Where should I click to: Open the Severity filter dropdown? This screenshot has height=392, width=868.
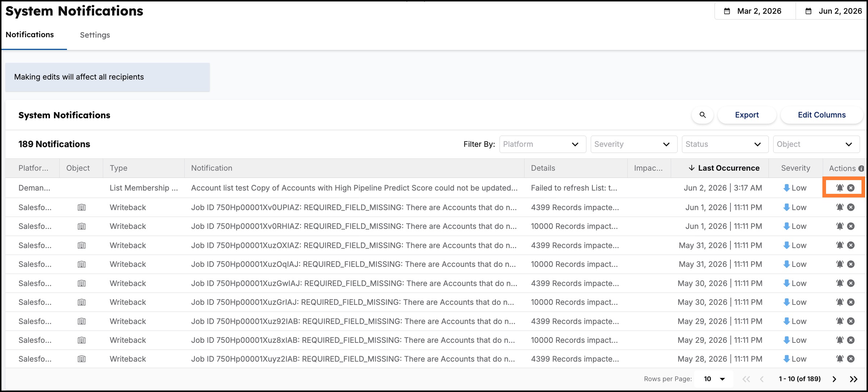point(634,144)
